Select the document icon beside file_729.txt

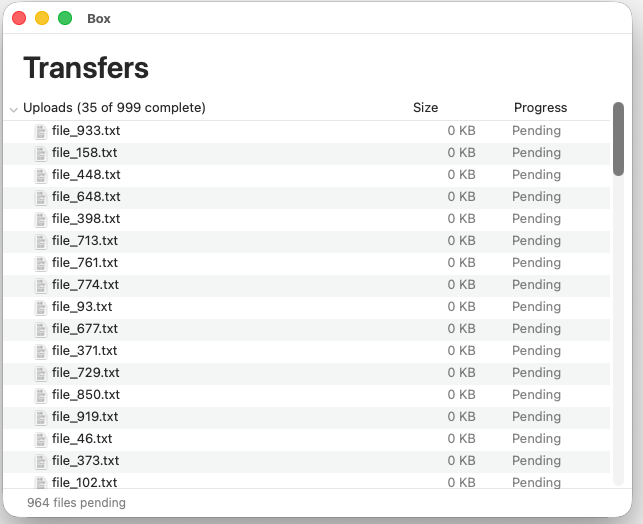pyautogui.click(x=41, y=374)
